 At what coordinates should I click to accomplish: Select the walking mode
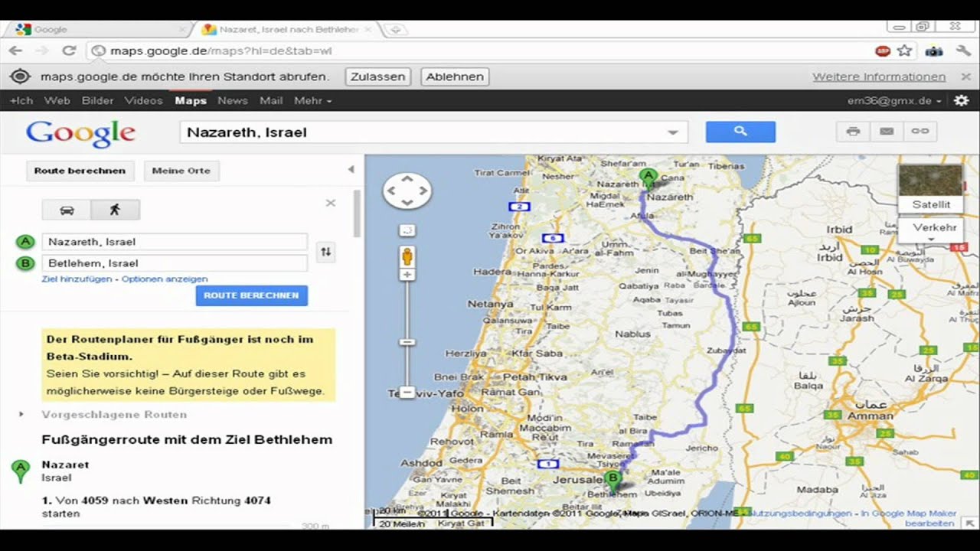tap(115, 210)
